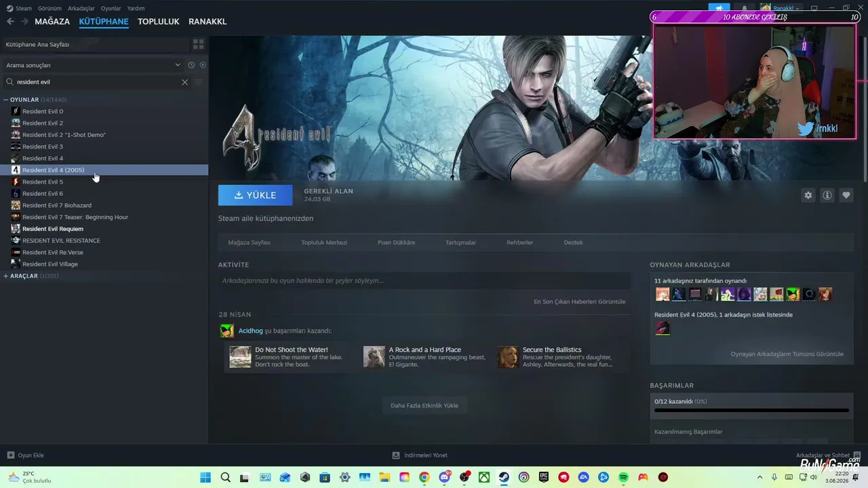Open Arkadaşlar ve Sohbet panel
The height and width of the screenshot is (488, 868).
pos(828,455)
